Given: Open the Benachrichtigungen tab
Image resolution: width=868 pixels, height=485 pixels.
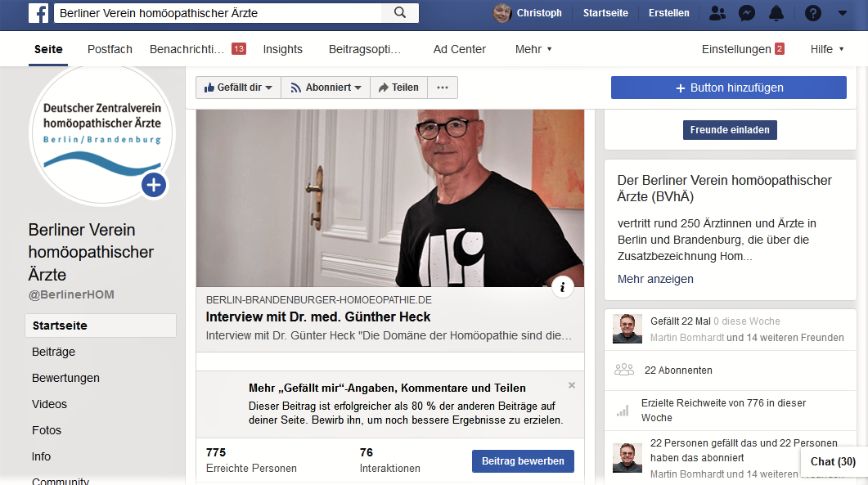Looking at the screenshot, I should click(x=197, y=49).
